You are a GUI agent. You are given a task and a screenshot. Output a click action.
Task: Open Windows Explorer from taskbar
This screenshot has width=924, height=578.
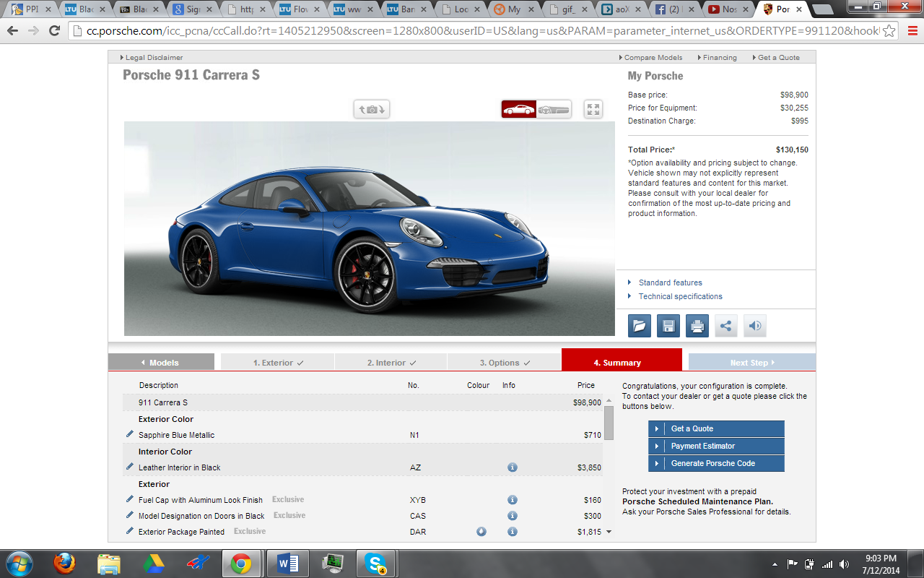(x=109, y=564)
